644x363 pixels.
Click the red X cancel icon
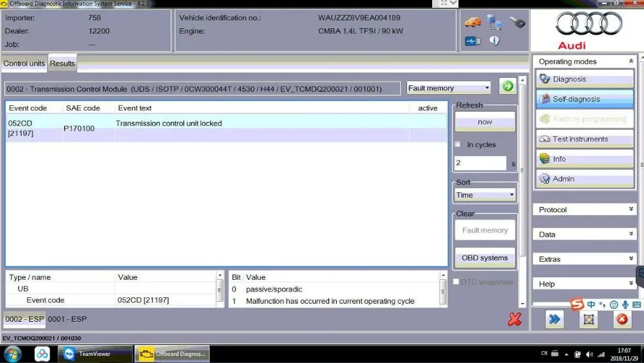515,319
